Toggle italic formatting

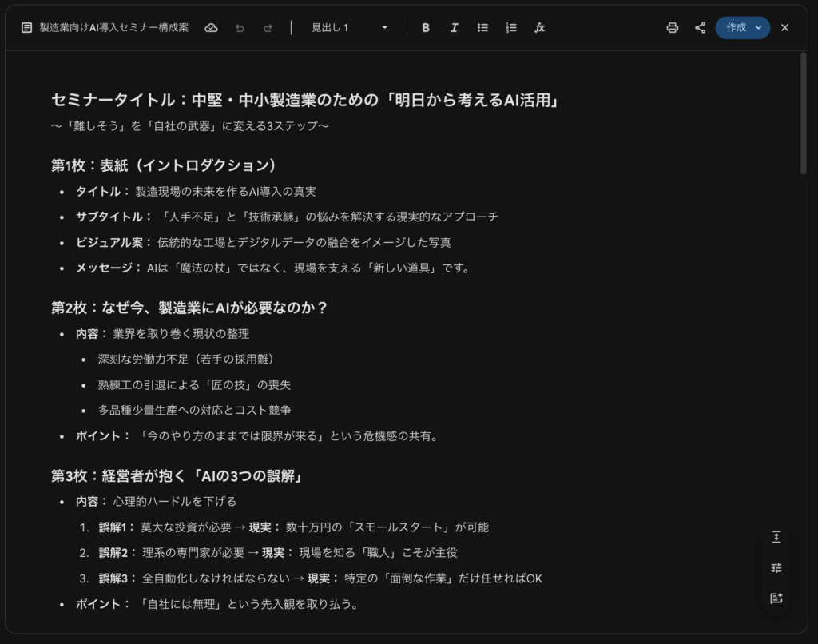(455, 27)
